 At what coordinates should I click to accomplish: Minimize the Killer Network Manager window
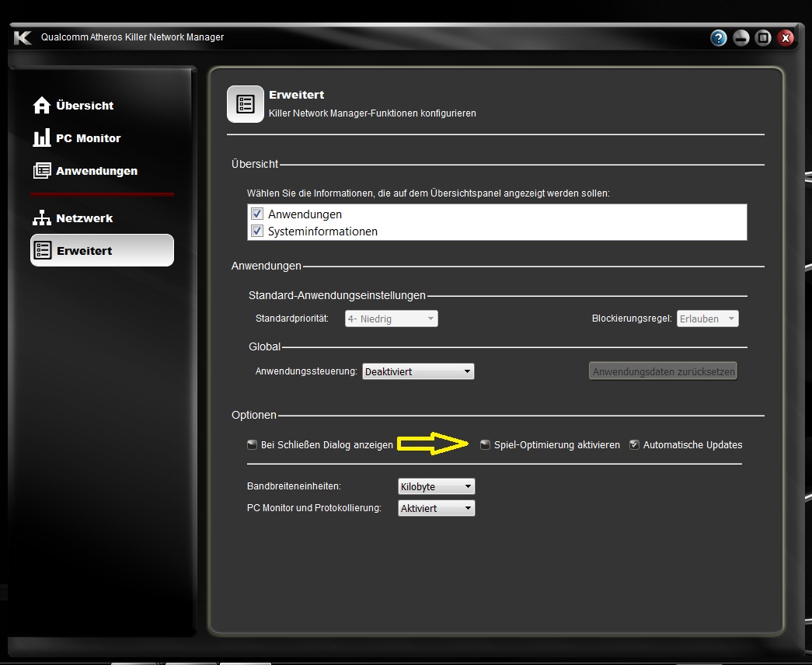[x=741, y=38]
